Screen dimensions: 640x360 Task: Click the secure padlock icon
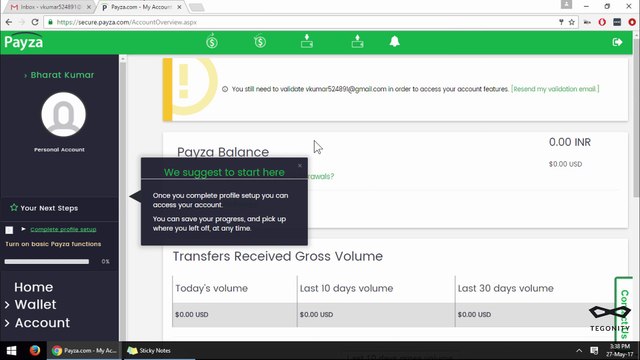50,22
